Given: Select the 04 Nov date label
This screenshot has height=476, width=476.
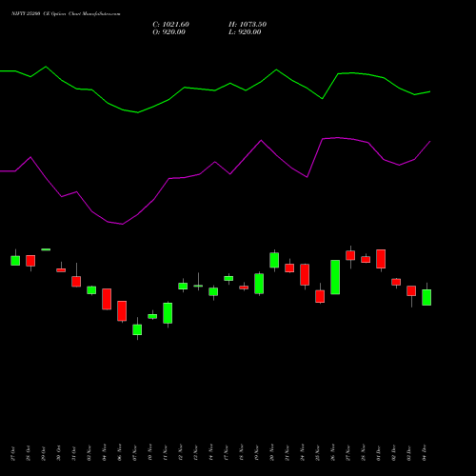Looking at the screenshot, I should click(105, 453).
